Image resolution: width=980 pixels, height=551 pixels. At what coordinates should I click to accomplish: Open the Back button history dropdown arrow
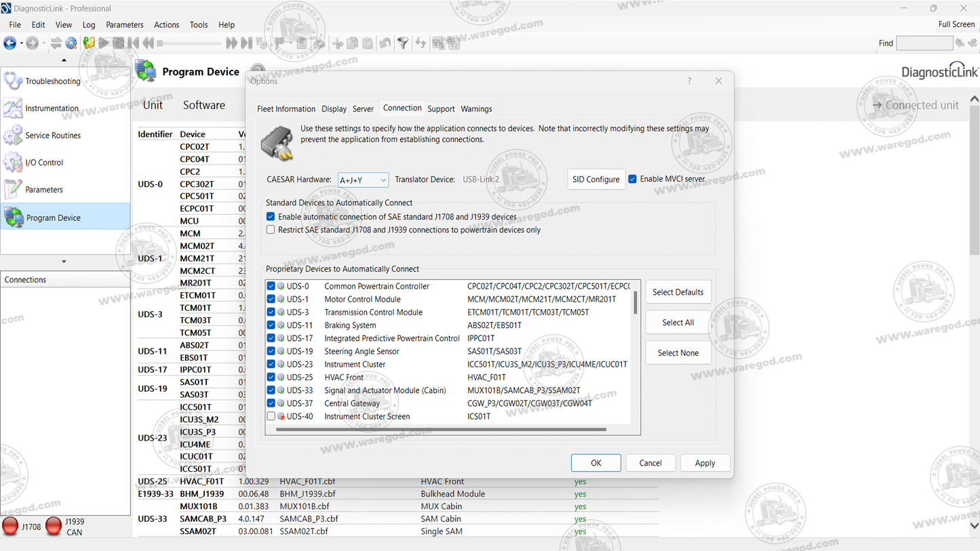click(20, 43)
